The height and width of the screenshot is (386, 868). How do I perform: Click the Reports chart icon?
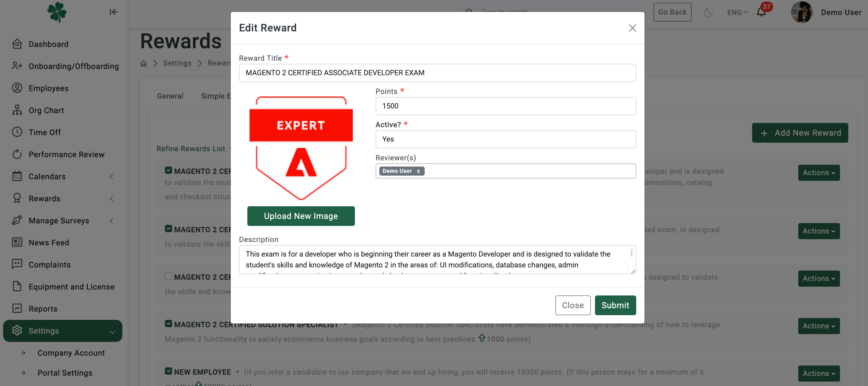[17, 308]
